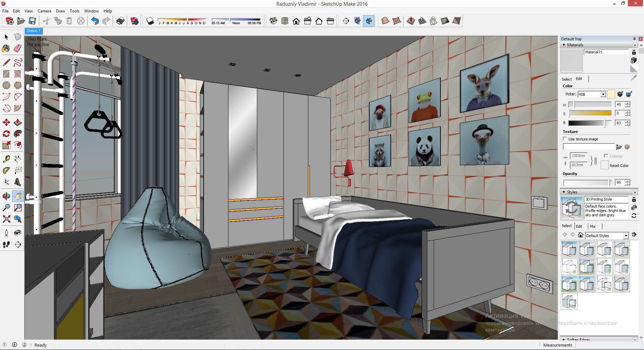The width and height of the screenshot is (644, 350).
Task: Open the Default Styles dropdown
Action: [x=626, y=236]
